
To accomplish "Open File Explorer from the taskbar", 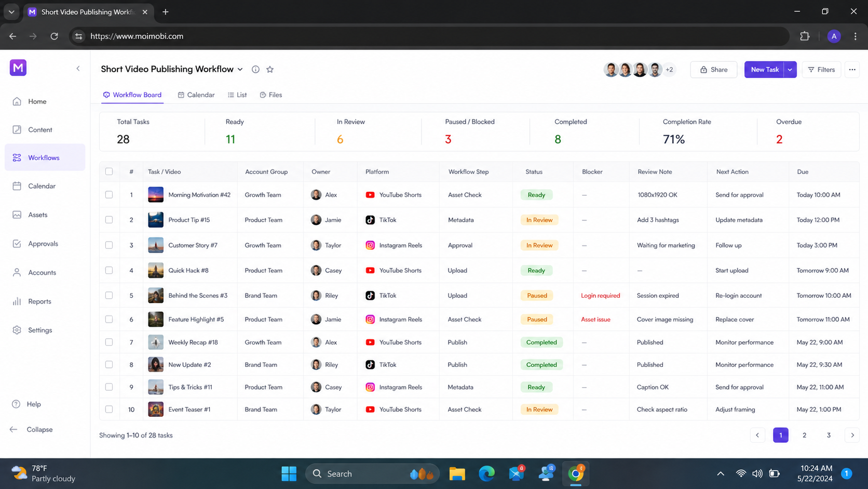I will tap(457, 473).
